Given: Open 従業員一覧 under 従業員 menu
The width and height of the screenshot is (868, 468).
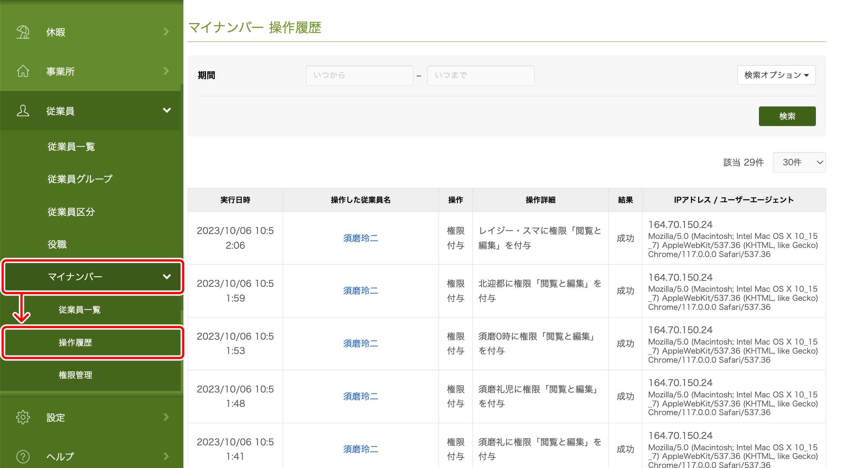Looking at the screenshot, I should 71,146.
